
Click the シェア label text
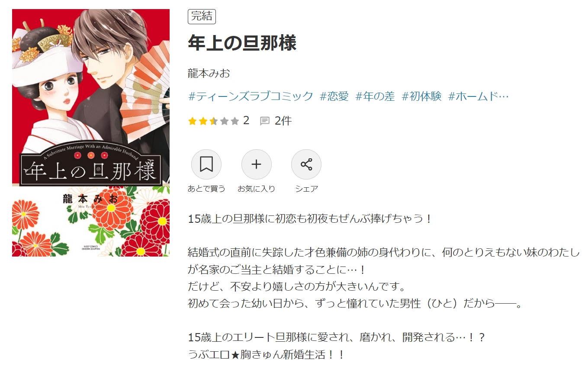coord(306,189)
